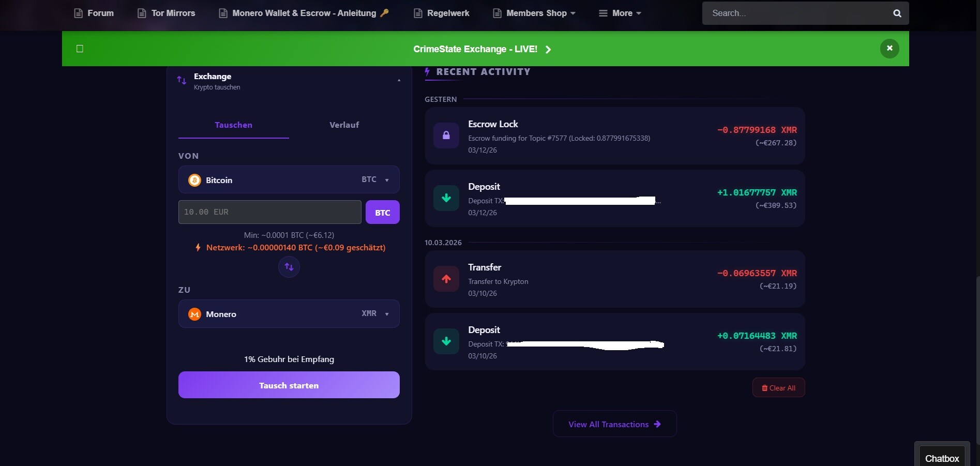Screen dimensions: 980x466
Task: Click the search magnifier icon
Action: [897, 13]
